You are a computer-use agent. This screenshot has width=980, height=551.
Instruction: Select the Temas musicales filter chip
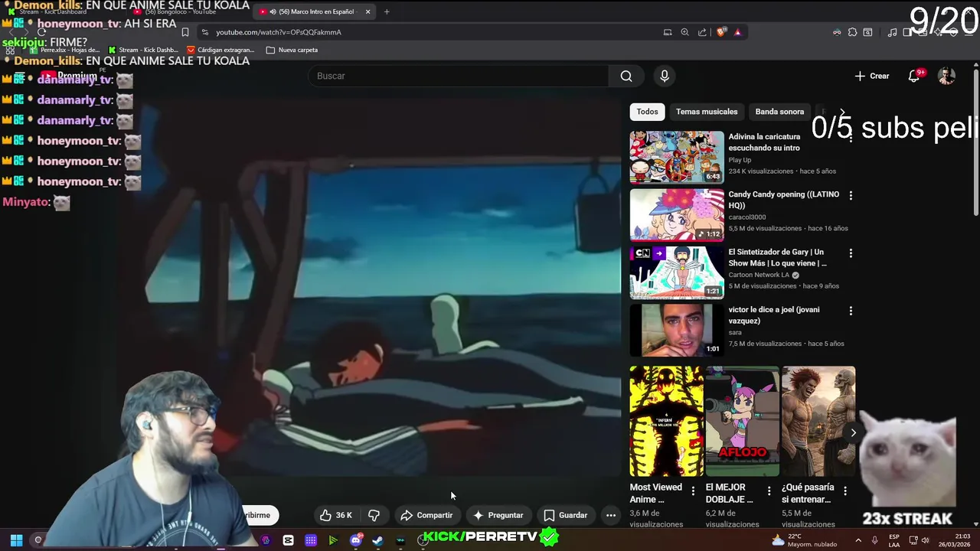coord(707,112)
